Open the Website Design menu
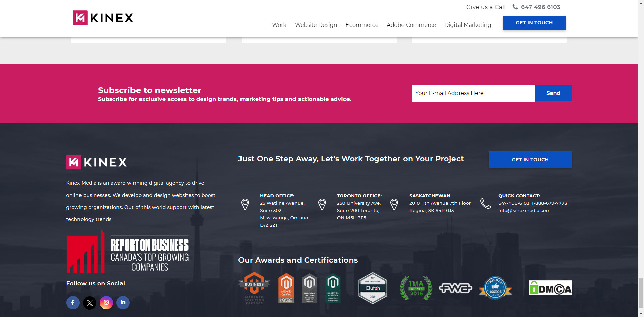 (316, 25)
